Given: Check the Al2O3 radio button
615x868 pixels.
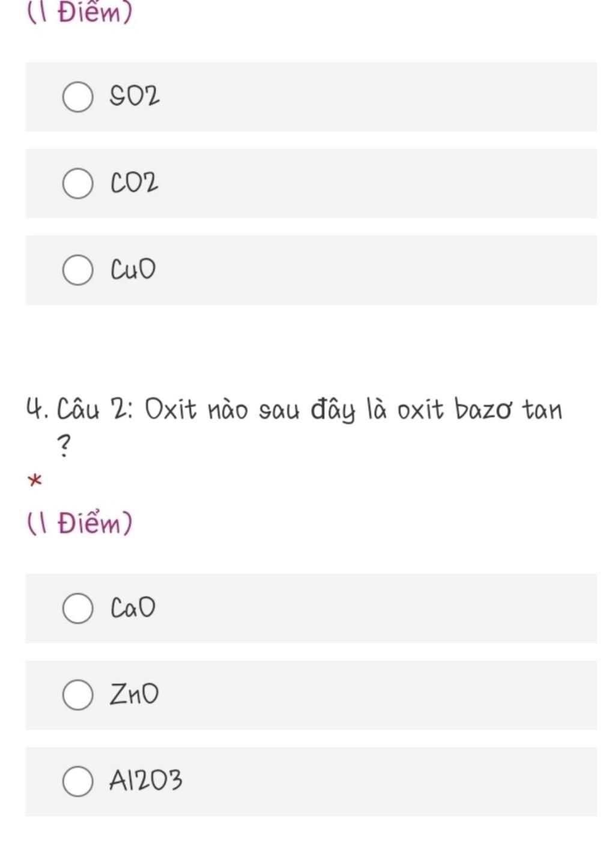Looking at the screenshot, I should click(x=77, y=781).
